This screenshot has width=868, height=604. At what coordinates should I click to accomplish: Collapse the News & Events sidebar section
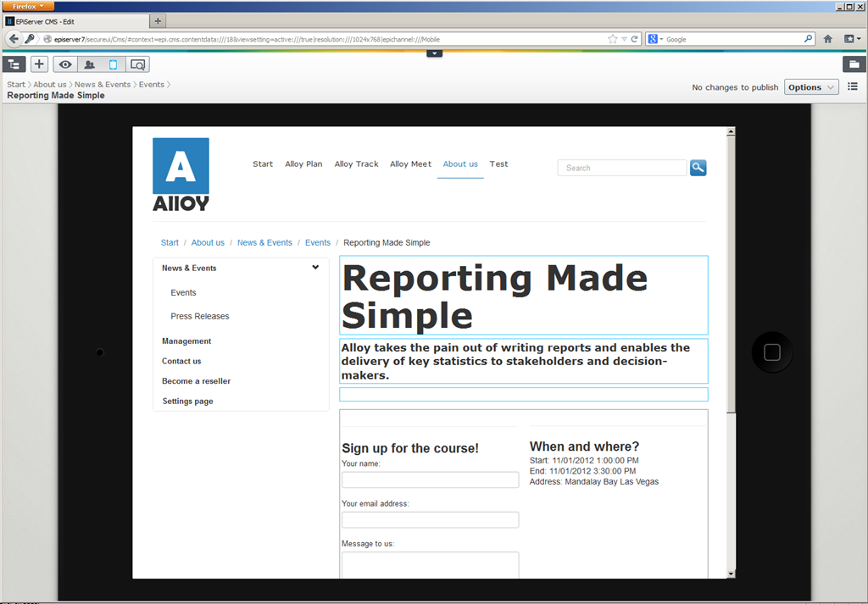(x=315, y=268)
